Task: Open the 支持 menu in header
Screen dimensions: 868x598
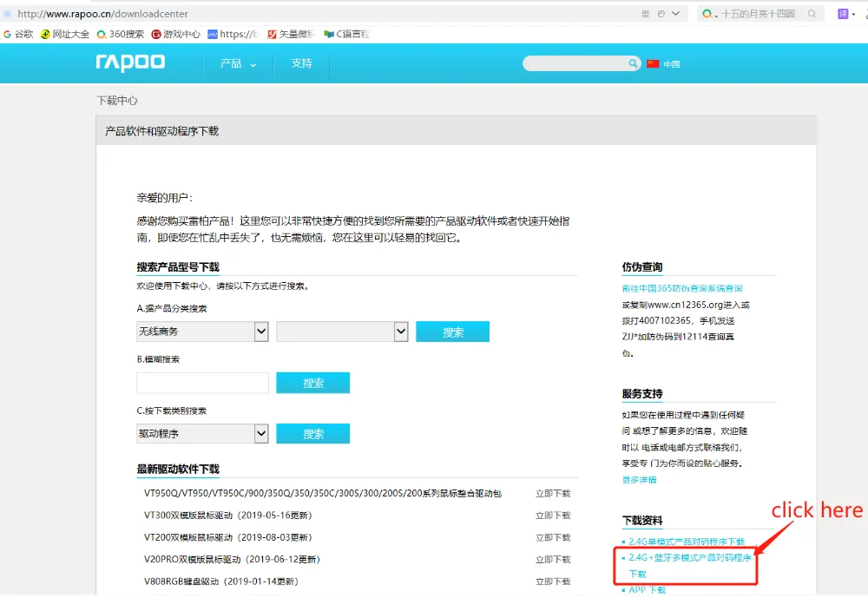Action: [302, 63]
